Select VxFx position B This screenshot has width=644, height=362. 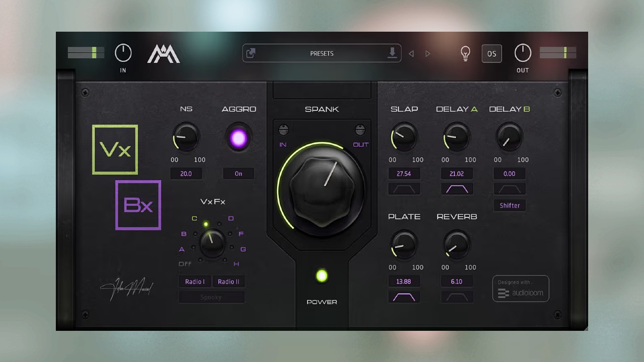coord(184,234)
